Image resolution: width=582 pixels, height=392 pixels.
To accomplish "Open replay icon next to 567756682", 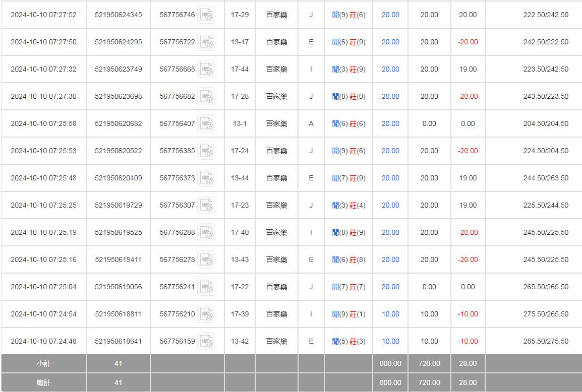I will pyautogui.click(x=206, y=97).
